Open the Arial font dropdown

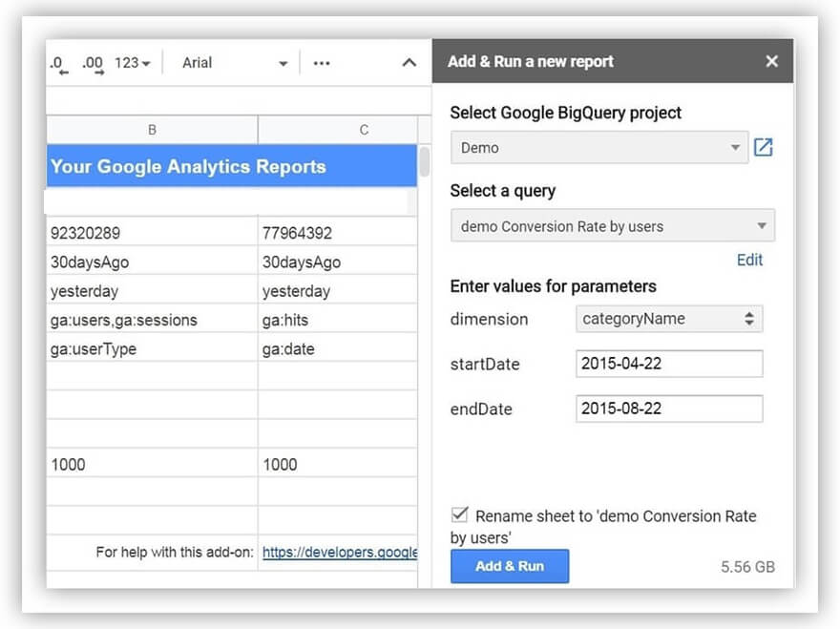235,63
